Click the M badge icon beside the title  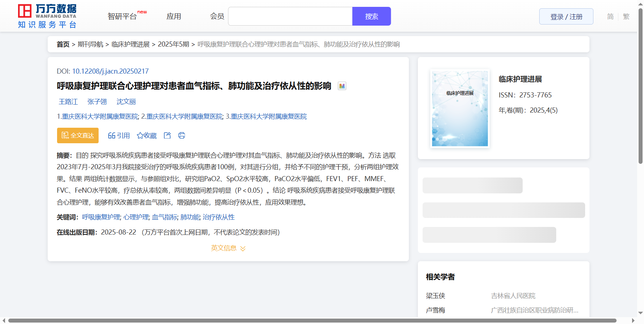pyautogui.click(x=342, y=86)
